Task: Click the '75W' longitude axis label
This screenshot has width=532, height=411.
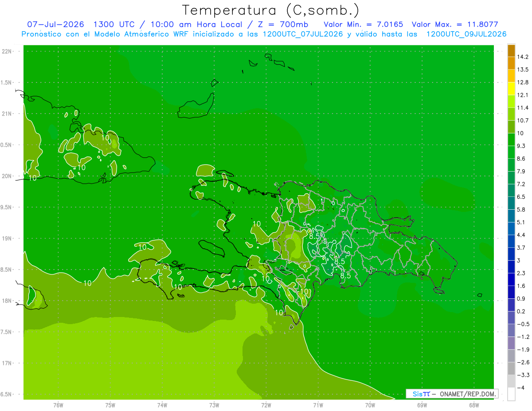Action: point(110,405)
